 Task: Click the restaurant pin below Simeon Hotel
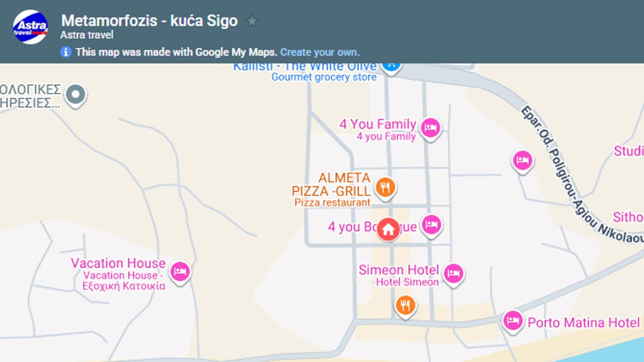[405, 305]
